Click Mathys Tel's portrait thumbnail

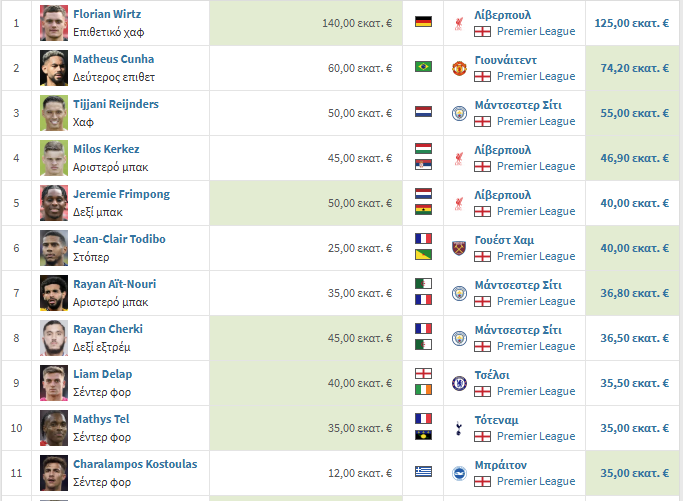[54, 428]
